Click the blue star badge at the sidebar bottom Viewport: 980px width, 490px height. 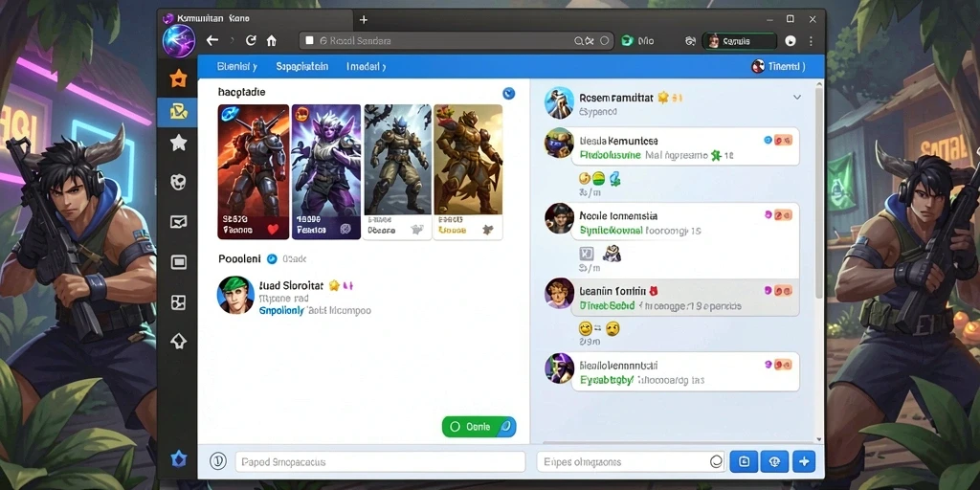(x=178, y=459)
